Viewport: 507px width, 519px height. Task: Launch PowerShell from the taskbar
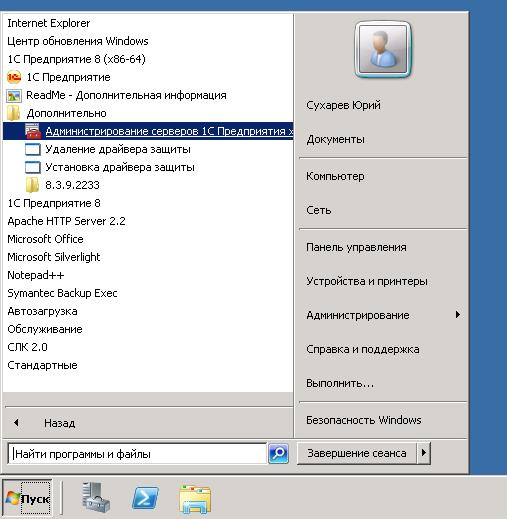click(x=145, y=498)
